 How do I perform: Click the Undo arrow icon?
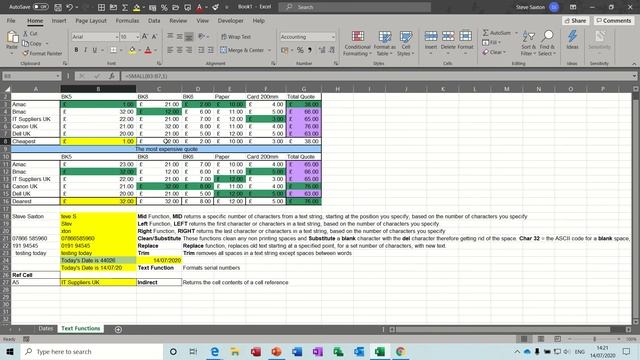[x=69, y=7]
